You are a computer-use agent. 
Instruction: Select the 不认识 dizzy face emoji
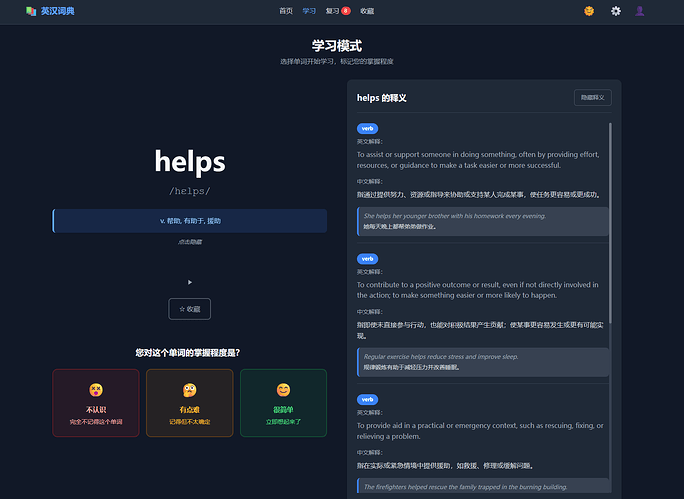point(96,390)
